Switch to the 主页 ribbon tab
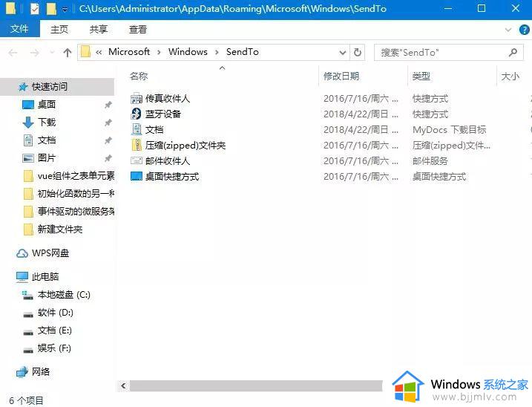Viewport: 532px width, 407px height. [59, 30]
